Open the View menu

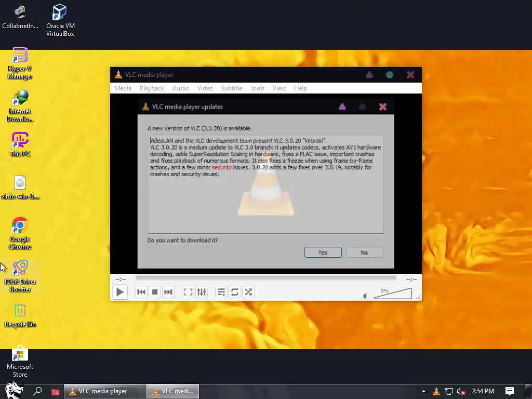coord(279,88)
